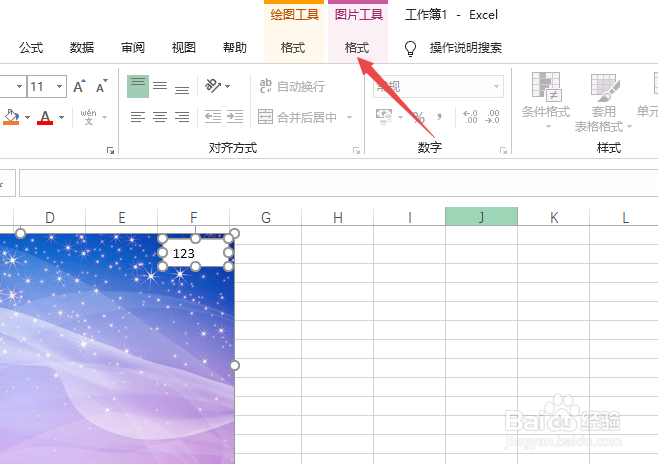Toggle 自动换行 wrap text

click(x=292, y=86)
